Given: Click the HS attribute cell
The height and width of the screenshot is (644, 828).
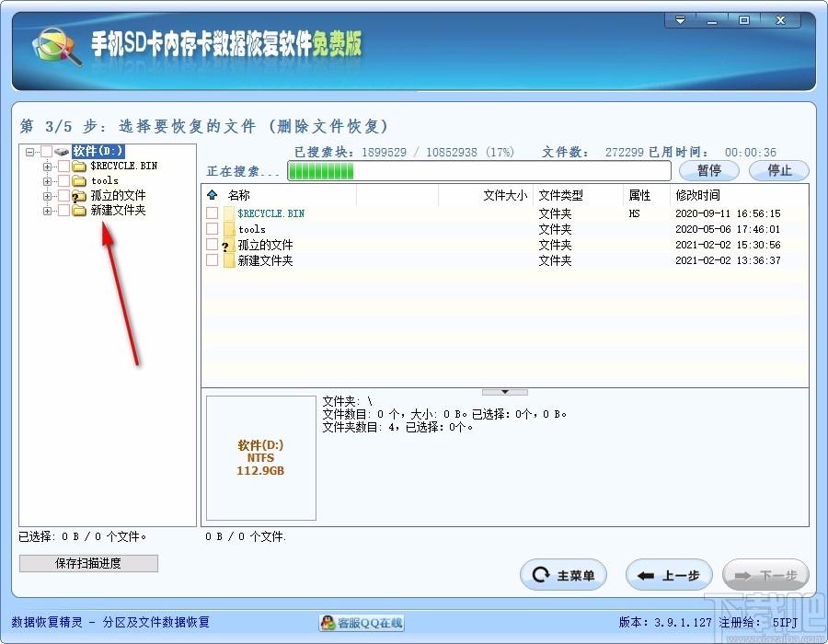Looking at the screenshot, I should point(634,213).
